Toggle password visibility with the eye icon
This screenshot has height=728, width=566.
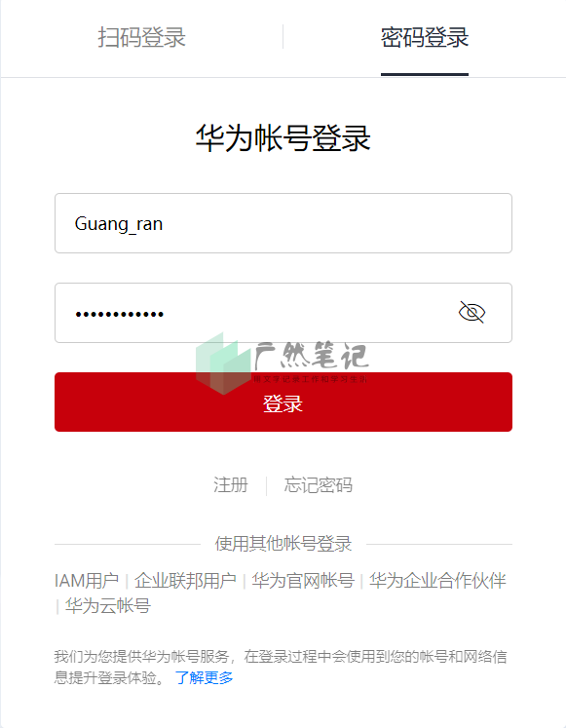472,312
